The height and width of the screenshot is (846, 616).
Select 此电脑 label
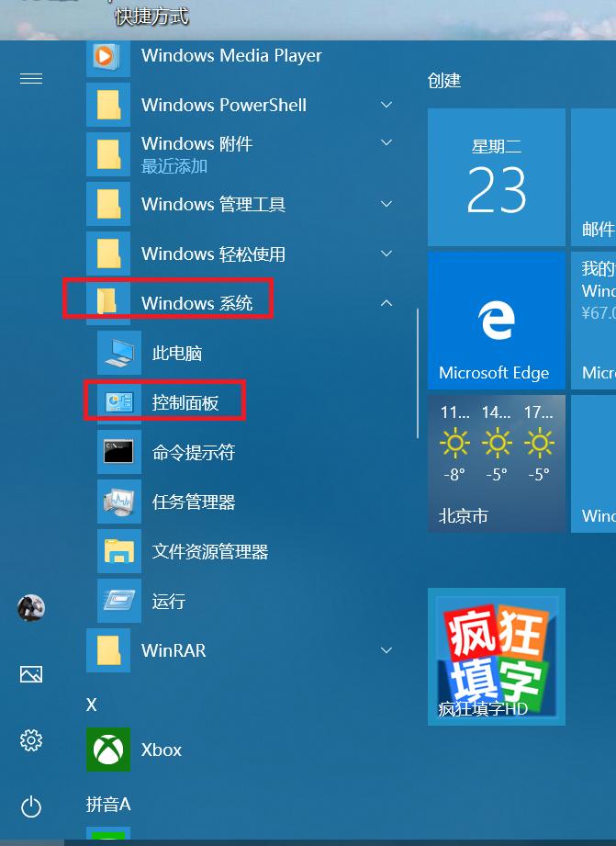[x=177, y=354]
